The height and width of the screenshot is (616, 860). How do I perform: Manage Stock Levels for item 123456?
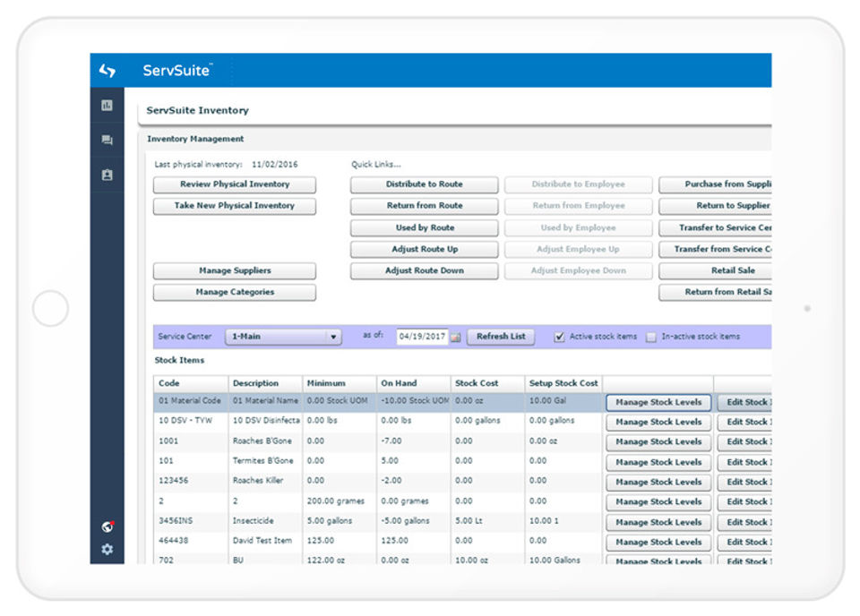point(658,483)
